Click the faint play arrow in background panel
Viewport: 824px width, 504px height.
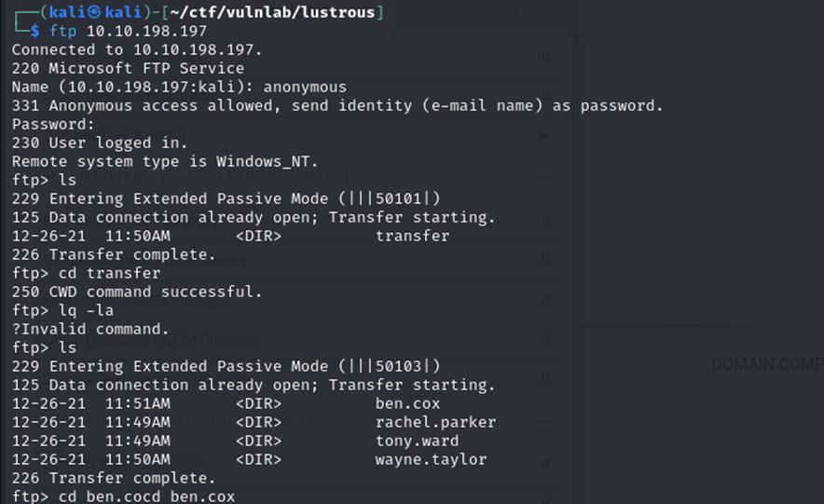click(544, 136)
